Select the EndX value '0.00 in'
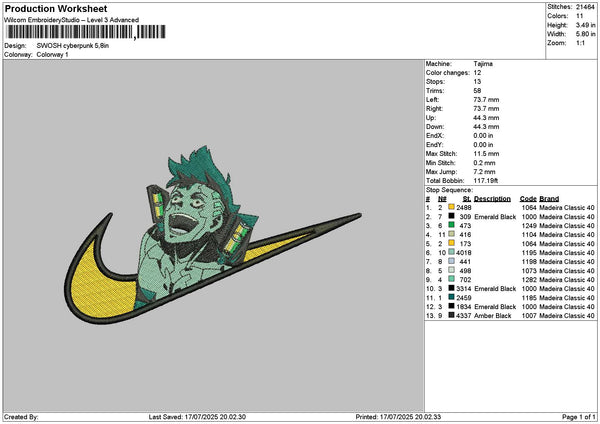600x424 pixels. click(483, 135)
